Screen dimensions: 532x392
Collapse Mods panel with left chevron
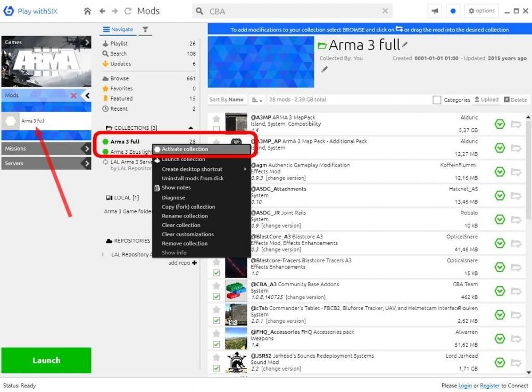tap(87, 96)
